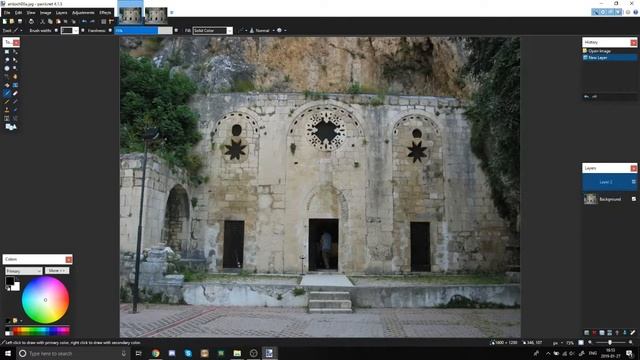
Task: Click the zoom slider in status bar
Action: pyautogui.click(x=610, y=343)
